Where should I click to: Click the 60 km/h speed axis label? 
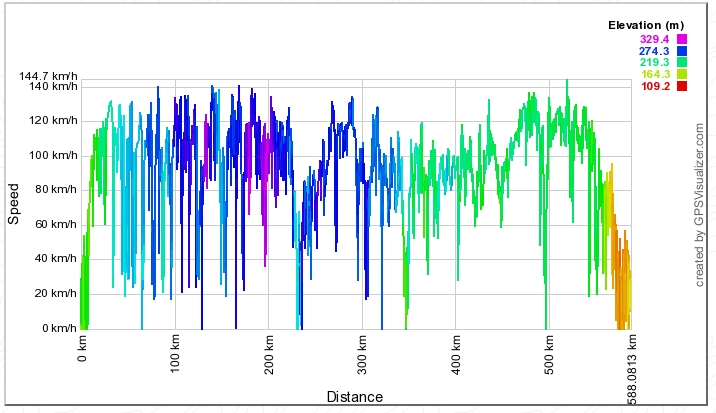pos(53,224)
